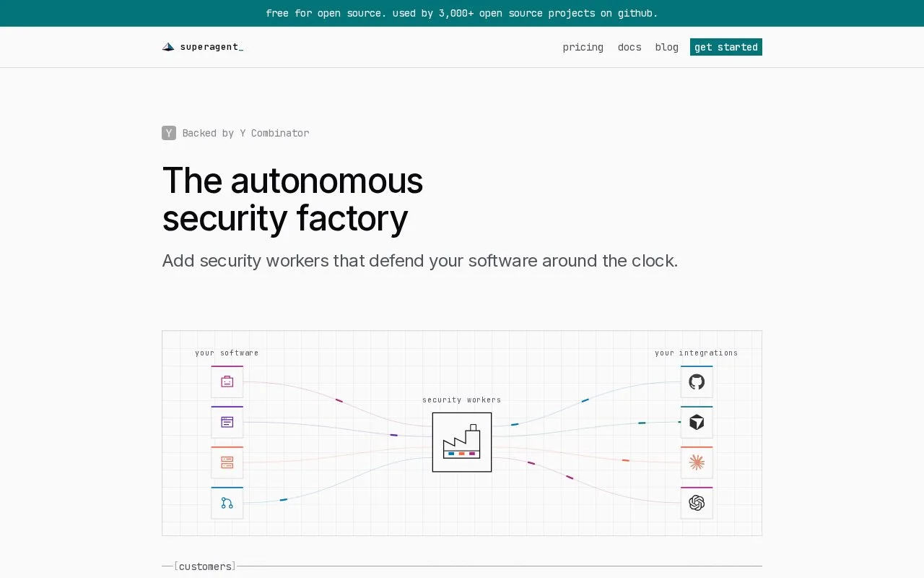Open the OpenAI integration icon
Viewport: 924px width, 578px height.
pyautogui.click(x=697, y=503)
